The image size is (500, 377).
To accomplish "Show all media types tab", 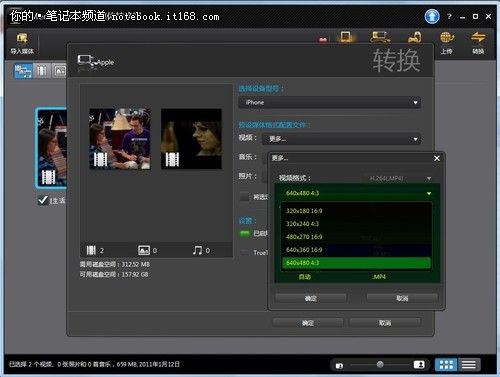I will [23, 71].
